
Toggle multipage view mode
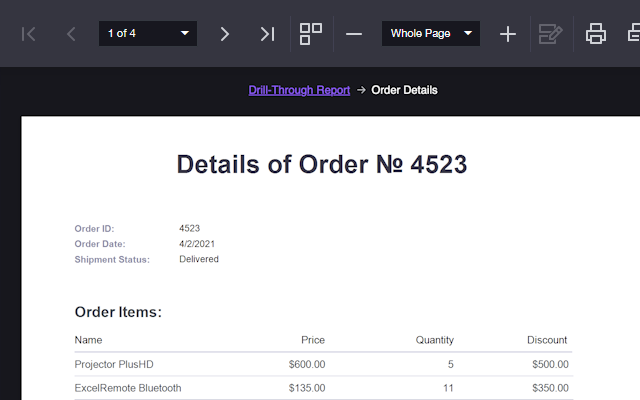click(x=311, y=34)
